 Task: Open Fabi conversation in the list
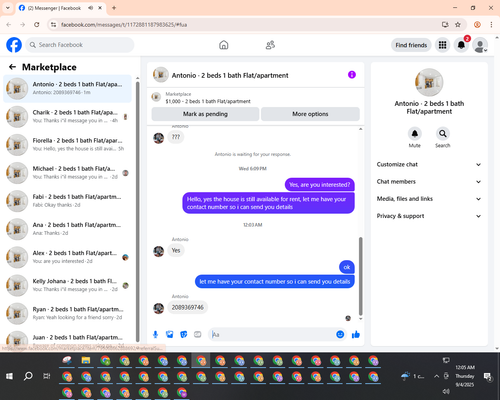(x=67, y=201)
